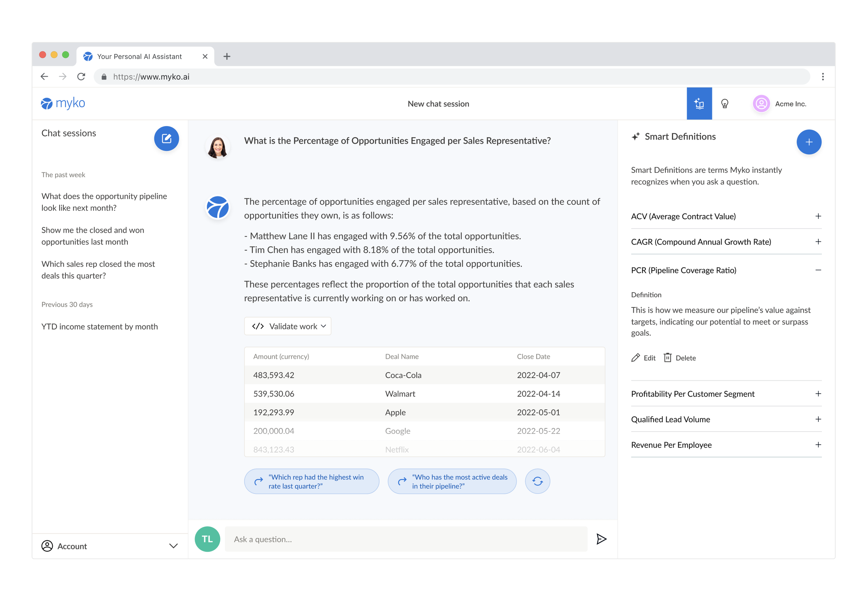This screenshot has width=868, height=601.
Task: Click the Acme Inc. account name
Action: (x=791, y=104)
